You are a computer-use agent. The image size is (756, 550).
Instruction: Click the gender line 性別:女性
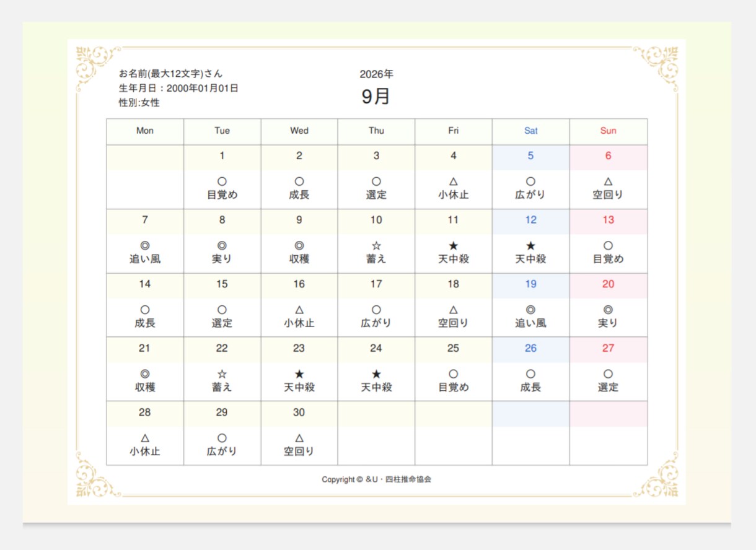tap(139, 103)
